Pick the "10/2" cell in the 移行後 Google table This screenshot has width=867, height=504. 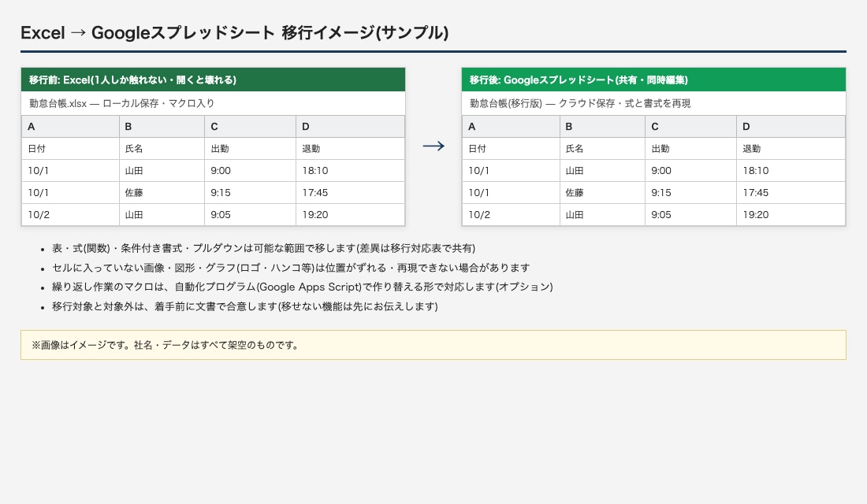(x=511, y=215)
